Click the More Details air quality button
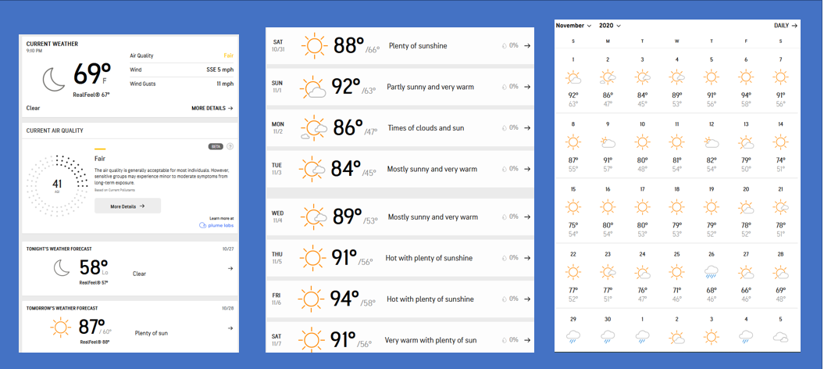The image size is (824, 369). click(x=128, y=206)
